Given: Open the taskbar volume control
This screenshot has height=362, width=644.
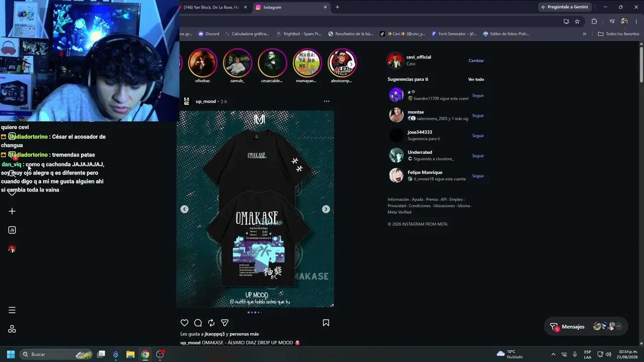Looking at the screenshot, I should click(609, 354).
